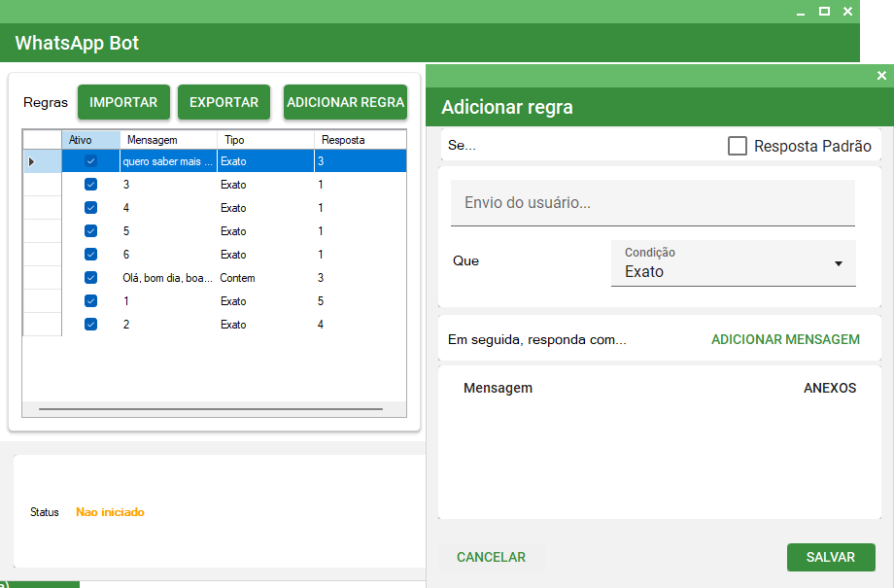Screen dimensions: 894x588
Task: Uncheck Ativo for the 'quero saber mais' rule
Action: pos(90,161)
